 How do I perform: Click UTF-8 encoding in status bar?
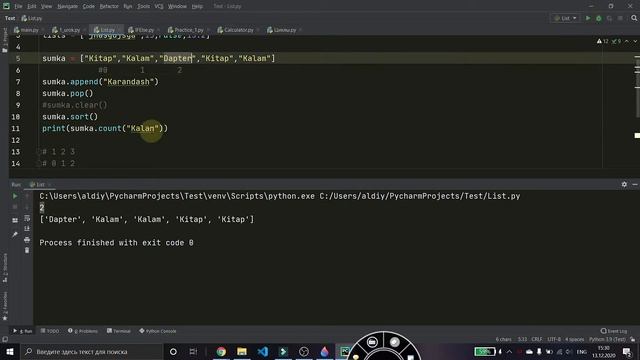[x=554, y=339]
